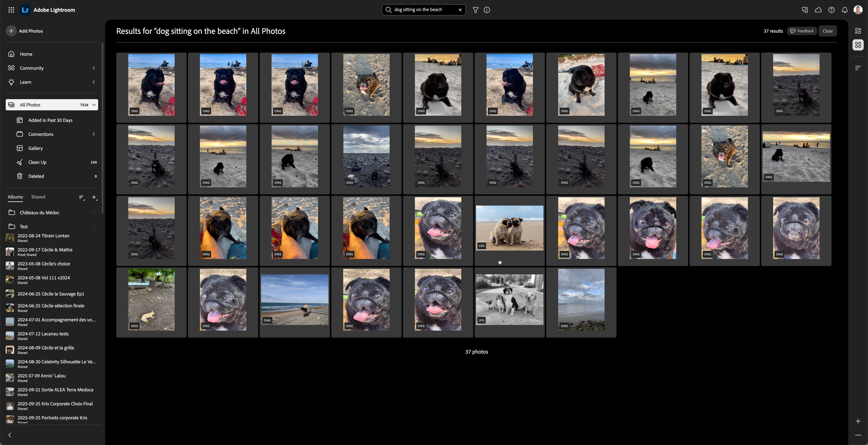Open the sort albums icon
868x445 pixels.
click(x=82, y=197)
